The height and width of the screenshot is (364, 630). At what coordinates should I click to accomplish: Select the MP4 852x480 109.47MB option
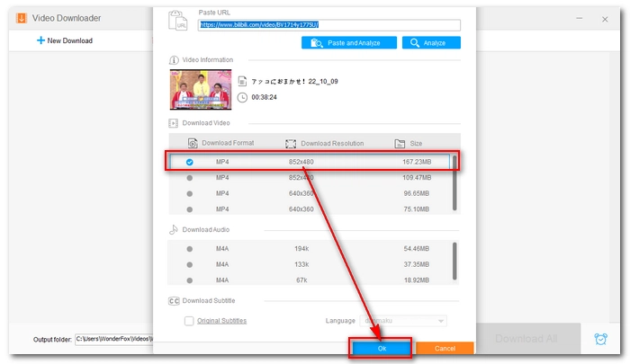tap(189, 178)
